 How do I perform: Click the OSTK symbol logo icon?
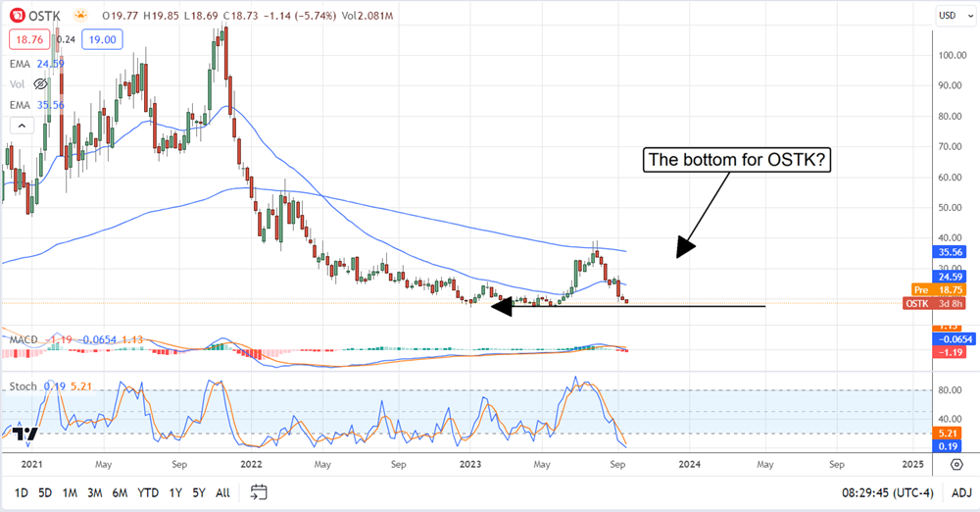[x=18, y=16]
